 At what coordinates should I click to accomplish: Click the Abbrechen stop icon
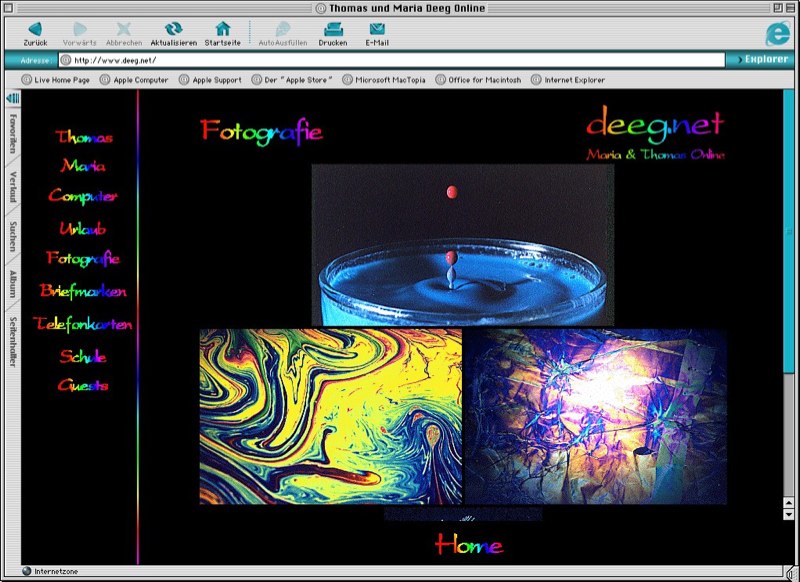[x=123, y=29]
